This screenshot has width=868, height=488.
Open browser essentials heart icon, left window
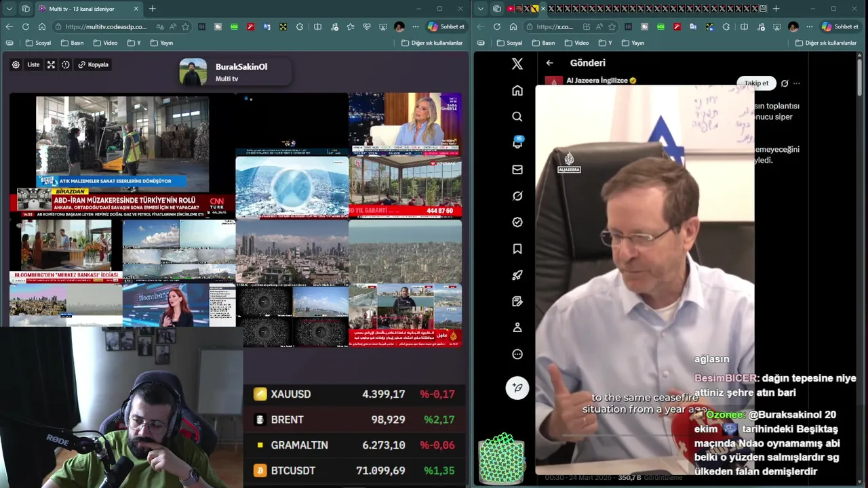tap(367, 26)
